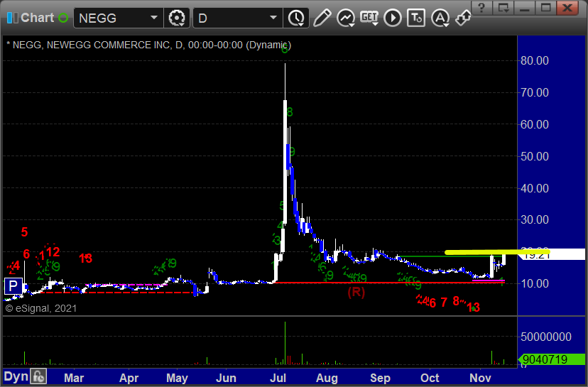The height and width of the screenshot is (387, 588).
Task: Expand the NEGG symbol dropdown arrow
Action: click(154, 18)
